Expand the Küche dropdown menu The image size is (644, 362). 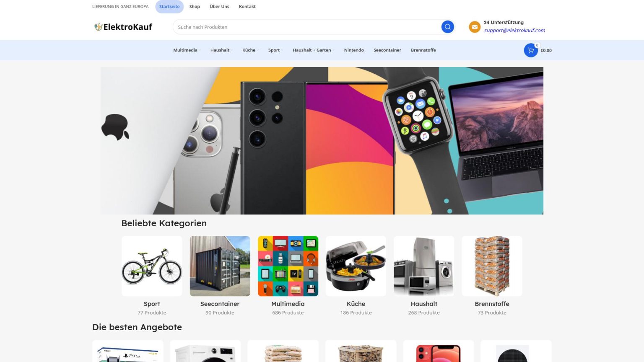tap(250, 50)
